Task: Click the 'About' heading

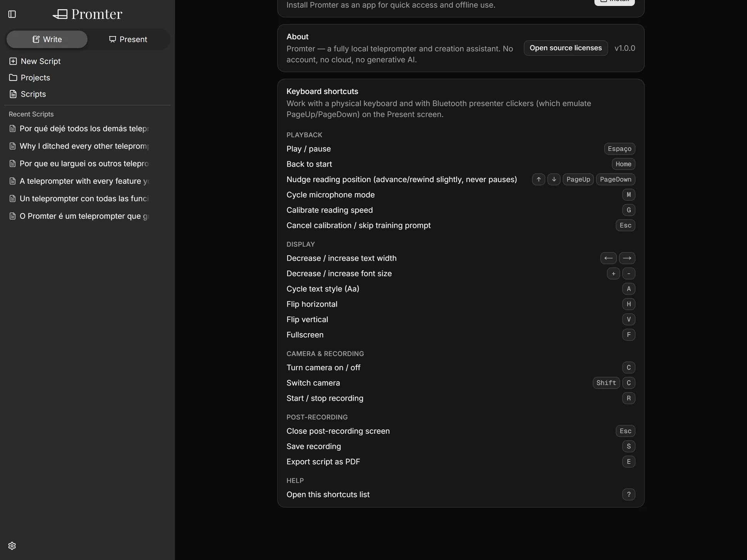Action: pyautogui.click(x=297, y=37)
